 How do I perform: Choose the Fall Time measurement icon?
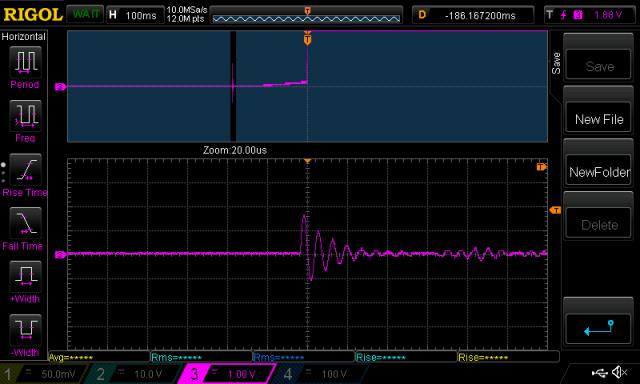[x=25, y=223]
